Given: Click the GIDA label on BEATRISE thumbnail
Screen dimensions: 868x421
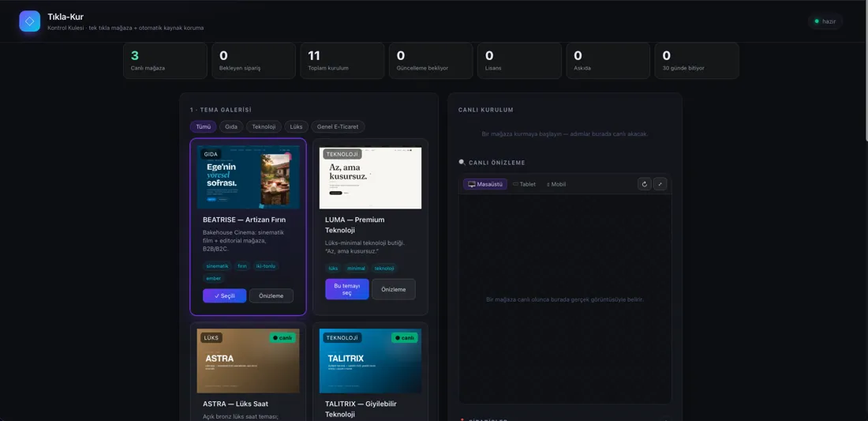Looking at the screenshot, I should click(211, 154).
